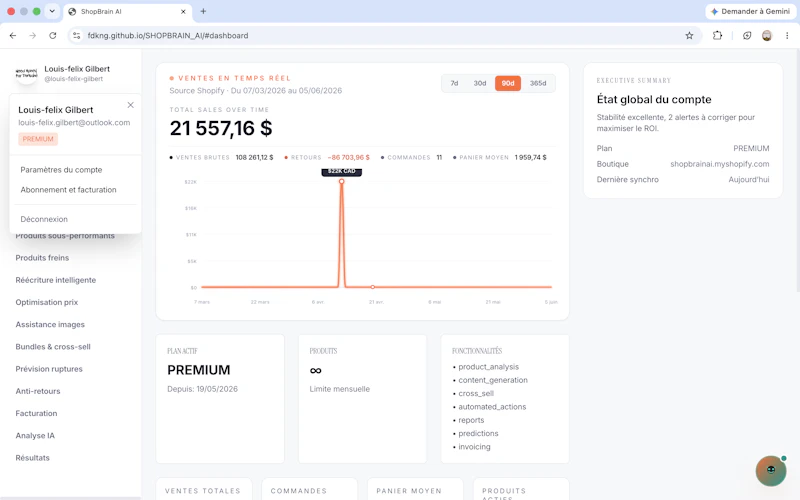Click the content_generation feature item
The image size is (800, 500).
tap(493, 380)
